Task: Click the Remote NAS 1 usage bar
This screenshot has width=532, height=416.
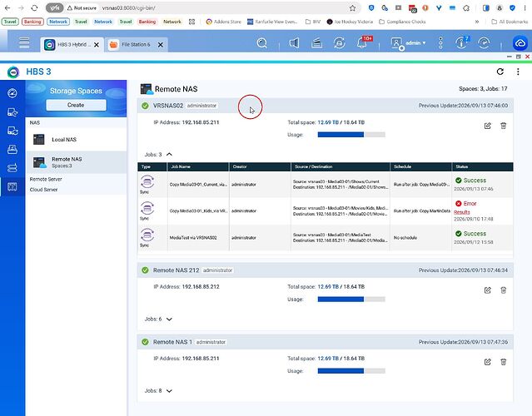Action: pos(351,371)
